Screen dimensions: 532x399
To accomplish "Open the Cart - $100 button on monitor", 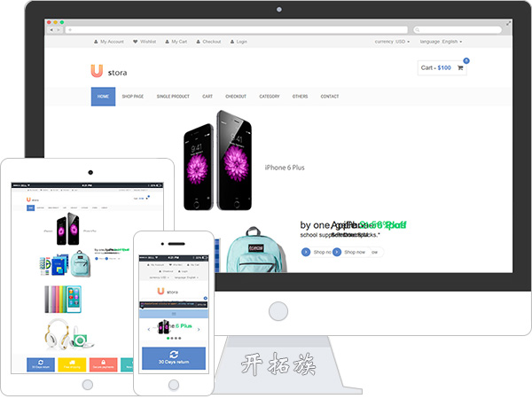I will point(442,68).
